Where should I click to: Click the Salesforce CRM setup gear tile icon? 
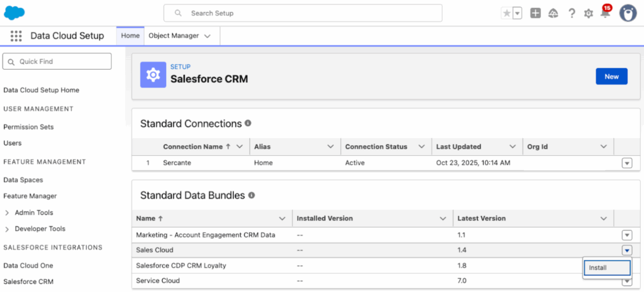click(x=153, y=75)
